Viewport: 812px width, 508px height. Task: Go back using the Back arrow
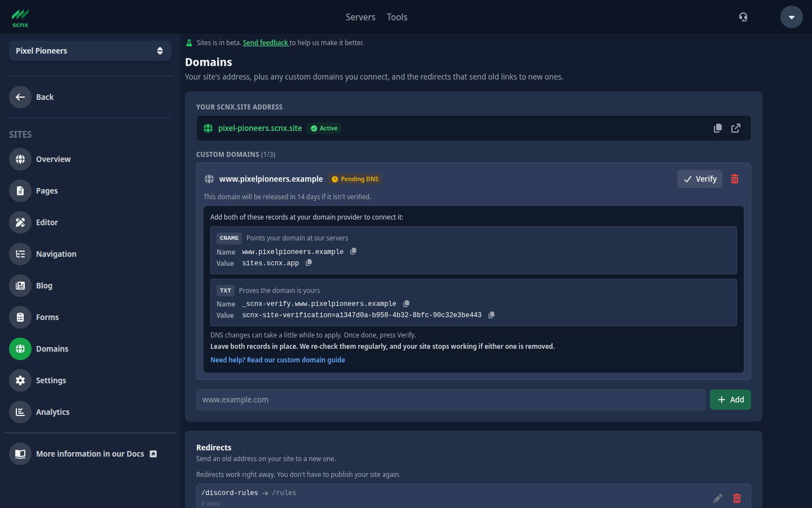20,97
